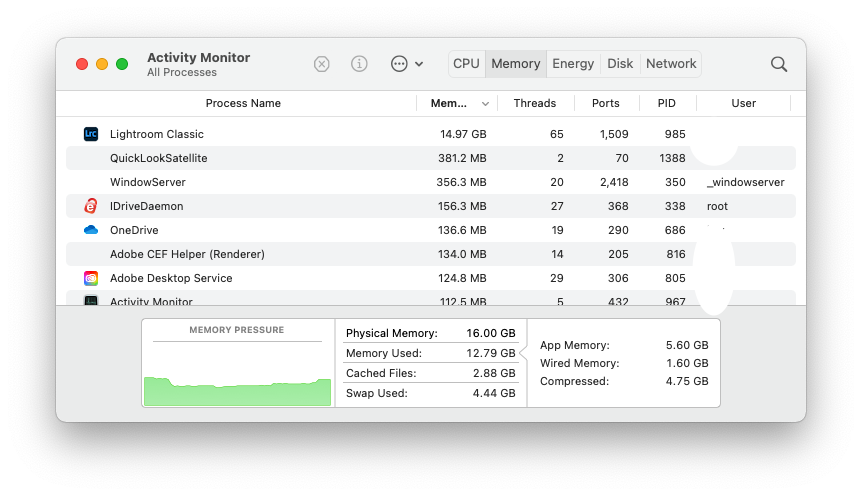The width and height of the screenshot is (862, 496).
Task: Open the process info (i) icon
Action: tap(359, 64)
